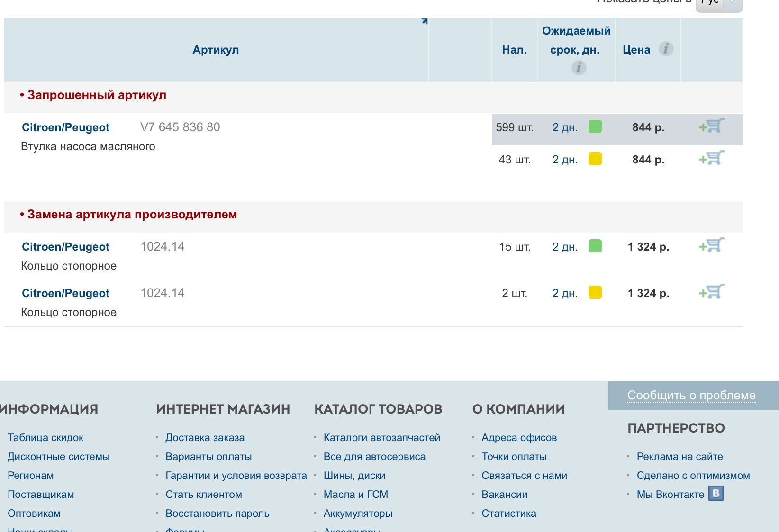Click the small arrow icon in Артикул header

coord(425,21)
